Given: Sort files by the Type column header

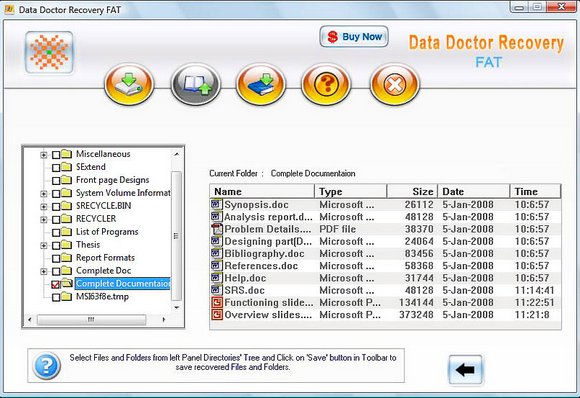Looking at the screenshot, I should click(351, 192).
